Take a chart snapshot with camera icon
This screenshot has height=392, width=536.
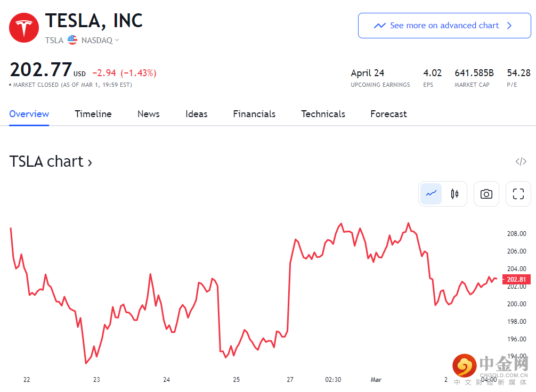(486, 194)
